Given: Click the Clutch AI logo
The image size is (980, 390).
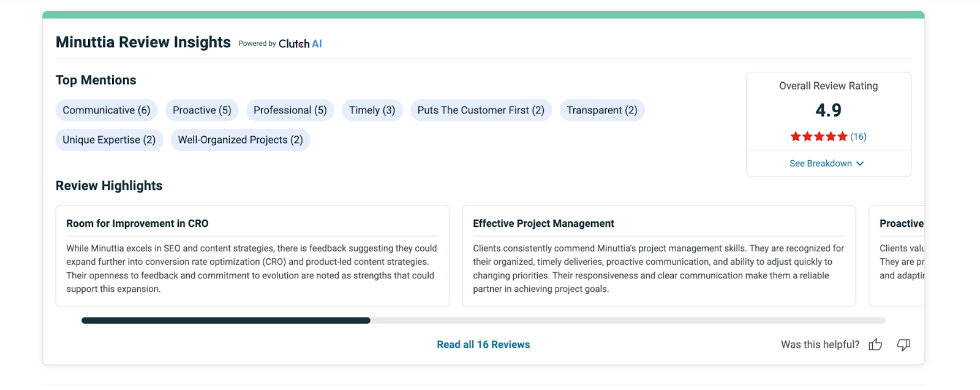Looking at the screenshot, I should pyautogui.click(x=300, y=44).
